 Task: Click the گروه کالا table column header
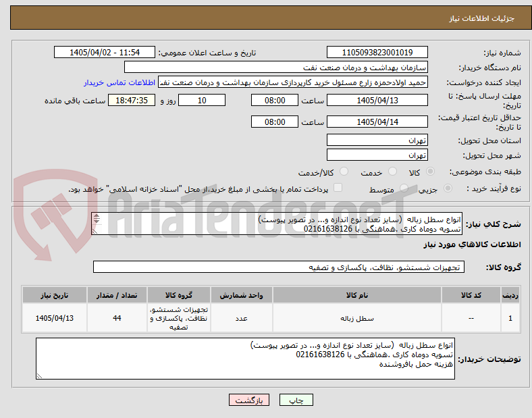coord(179,295)
